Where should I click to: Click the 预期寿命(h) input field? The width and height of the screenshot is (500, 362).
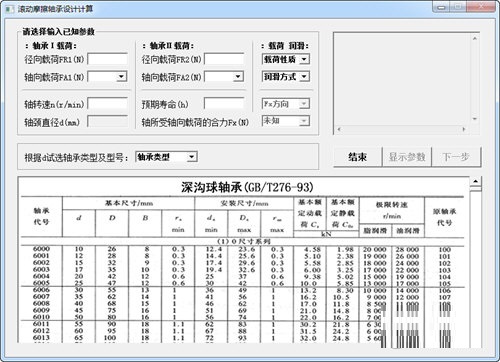(224, 104)
